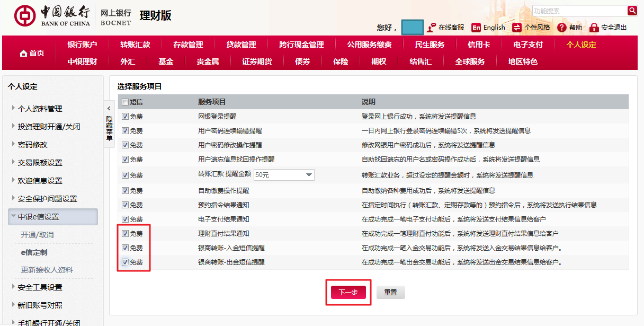The image size is (644, 326).
Task: Open the 帮助 help page
Action: click(569, 28)
